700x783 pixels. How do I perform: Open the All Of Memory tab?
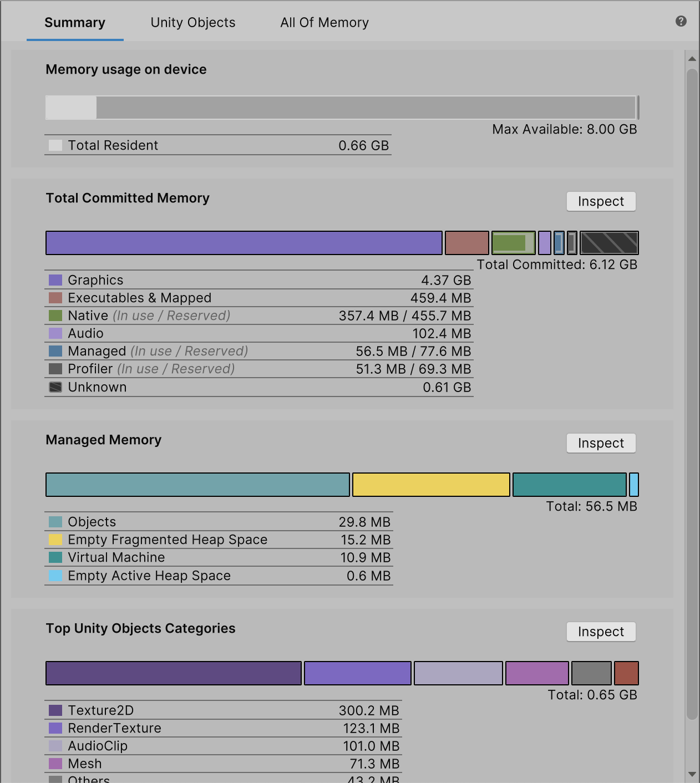point(324,22)
